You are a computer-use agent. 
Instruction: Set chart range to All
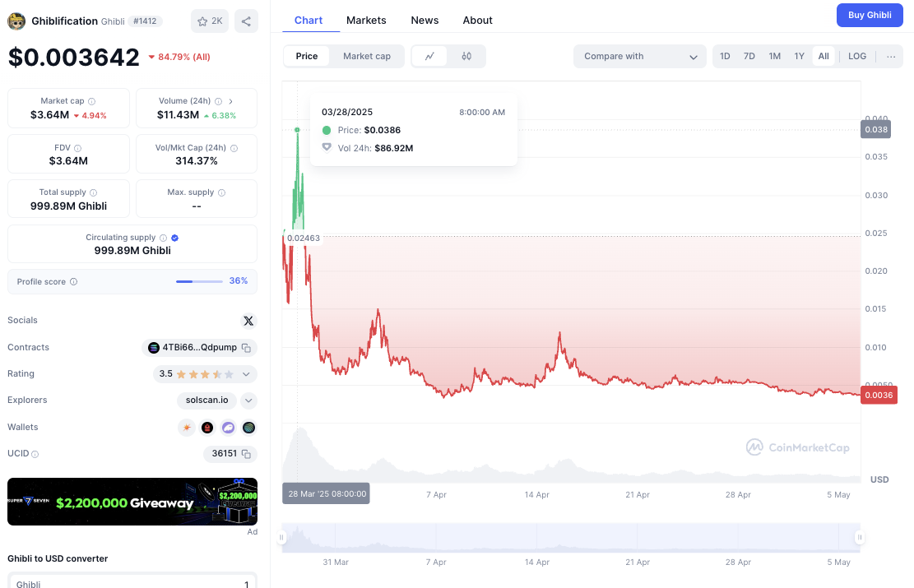(824, 57)
